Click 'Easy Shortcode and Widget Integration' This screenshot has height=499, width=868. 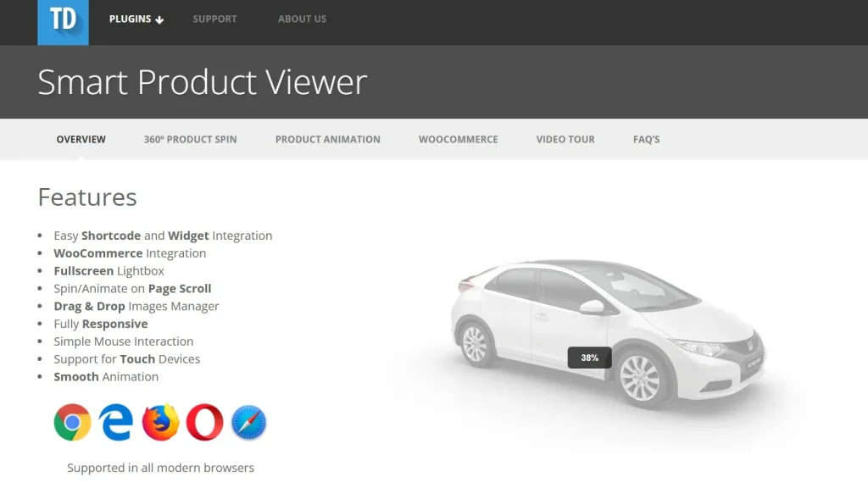(163, 236)
